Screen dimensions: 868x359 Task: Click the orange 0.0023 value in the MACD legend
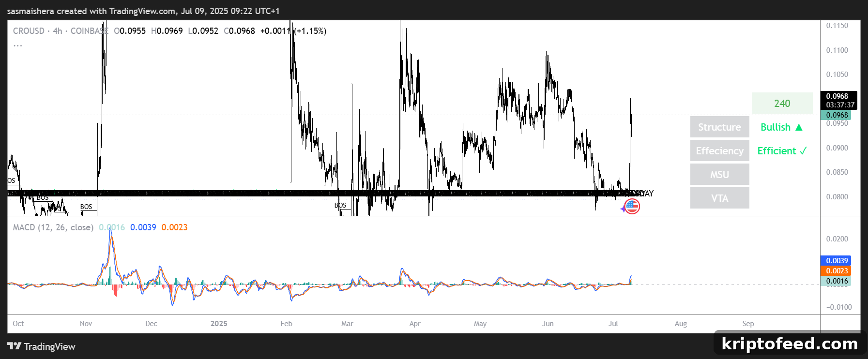click(174, 227)
